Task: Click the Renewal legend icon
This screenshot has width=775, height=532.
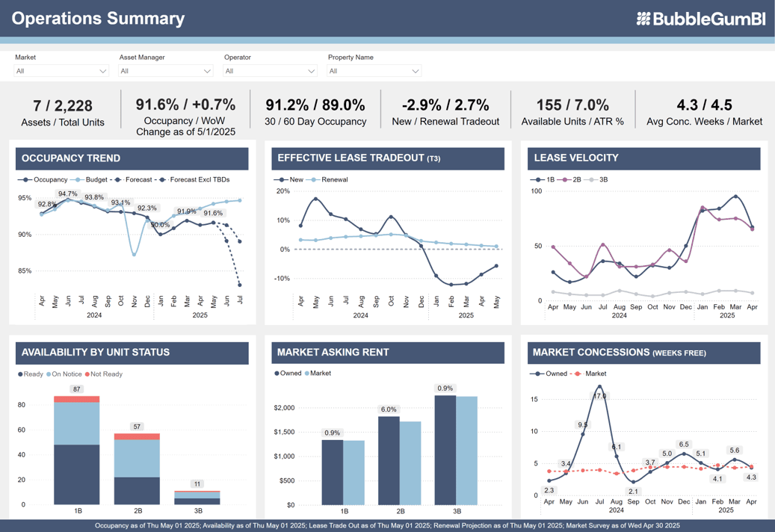Action: coord(312,179)
